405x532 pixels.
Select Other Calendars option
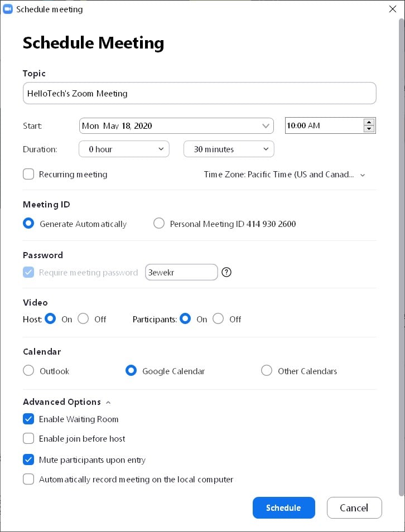pyautogui.click(x=267, y=370)
